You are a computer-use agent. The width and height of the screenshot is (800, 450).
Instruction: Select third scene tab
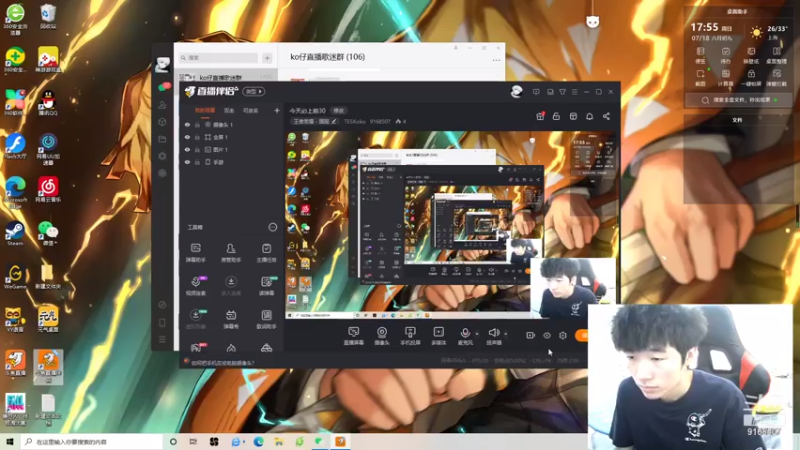[251, 110]
